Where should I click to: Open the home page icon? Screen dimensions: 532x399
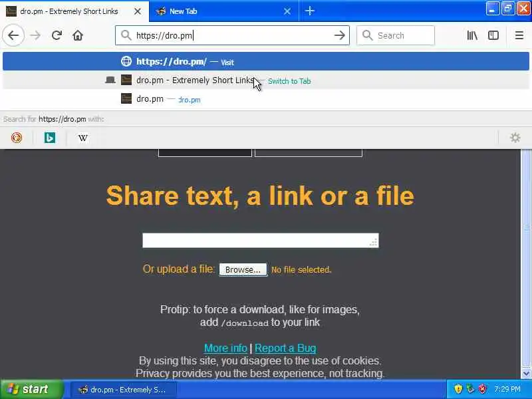coord(78,35)
